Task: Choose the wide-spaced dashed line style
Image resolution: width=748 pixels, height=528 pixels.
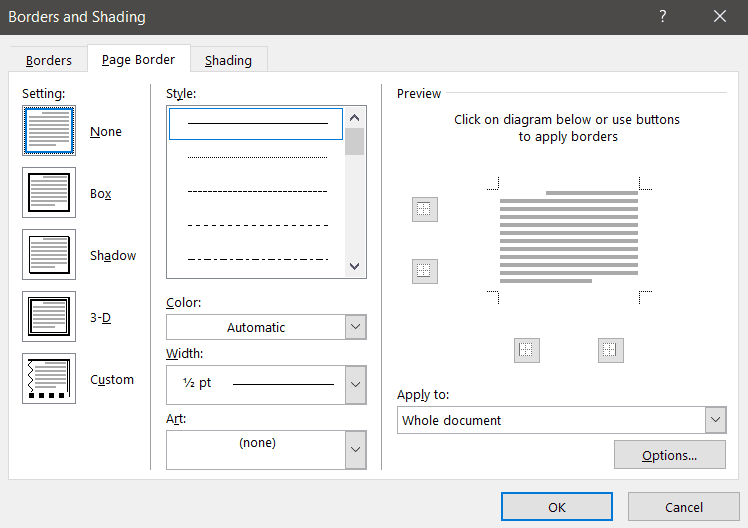Action: tap(256, 225)
